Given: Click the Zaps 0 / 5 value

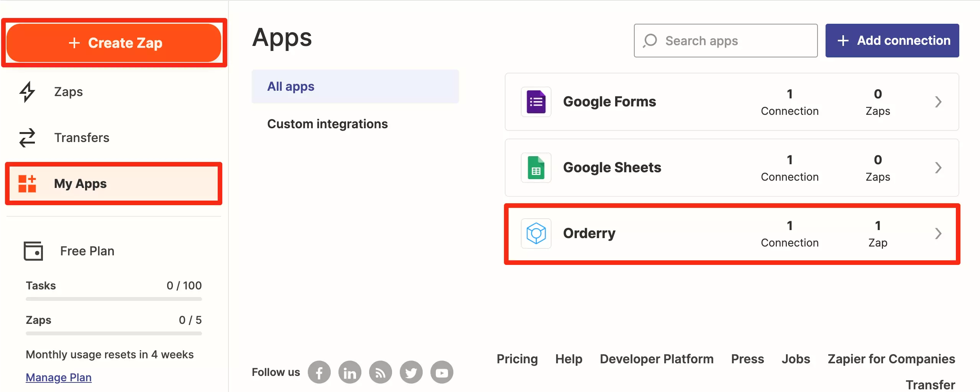Looking at the screenshot, I should click(190, 320).
